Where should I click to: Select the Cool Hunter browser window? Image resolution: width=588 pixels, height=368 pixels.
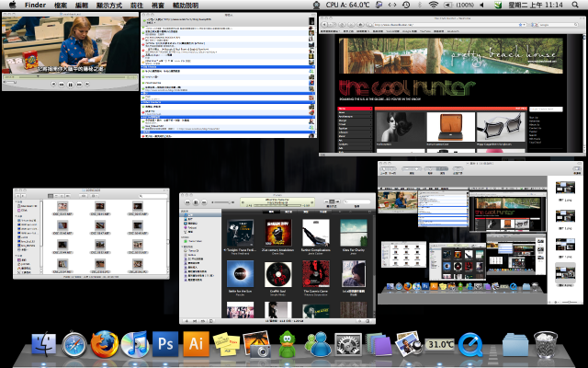[450, 83]
